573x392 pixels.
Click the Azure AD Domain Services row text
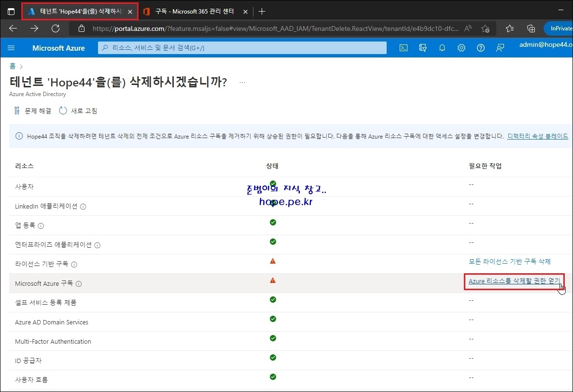[52, 322]
